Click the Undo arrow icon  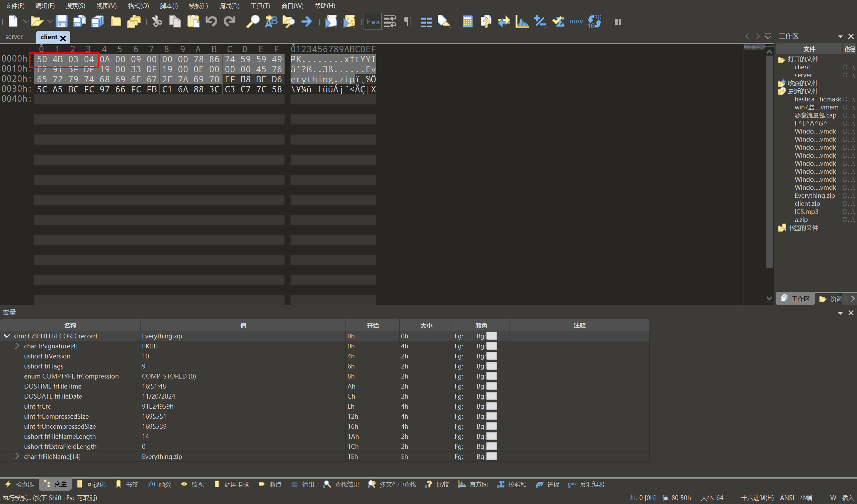pos(211,21)
